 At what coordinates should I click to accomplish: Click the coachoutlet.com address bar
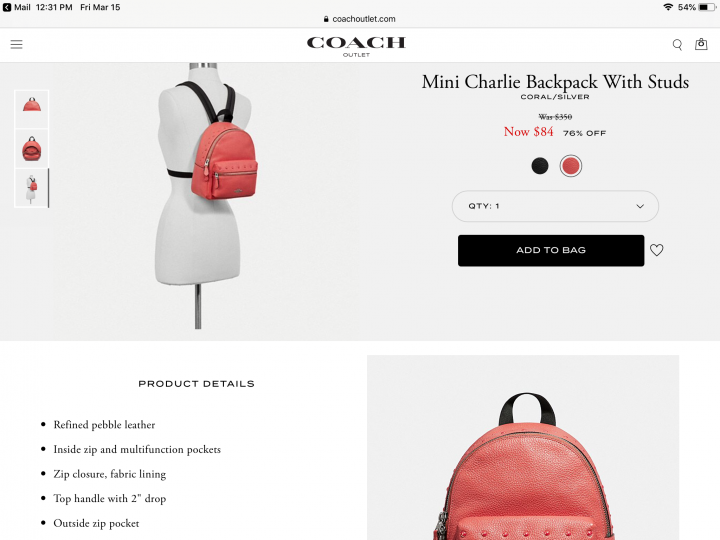360,19
